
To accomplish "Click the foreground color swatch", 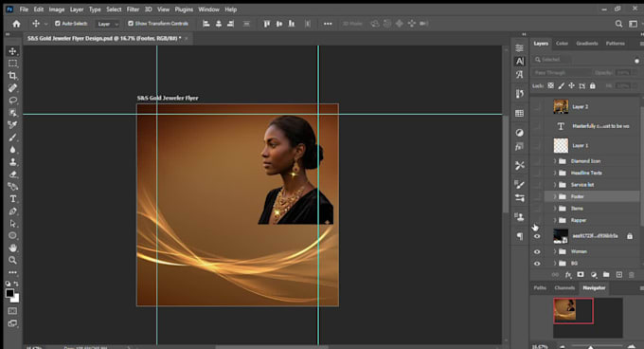I will tap(9, 293).
